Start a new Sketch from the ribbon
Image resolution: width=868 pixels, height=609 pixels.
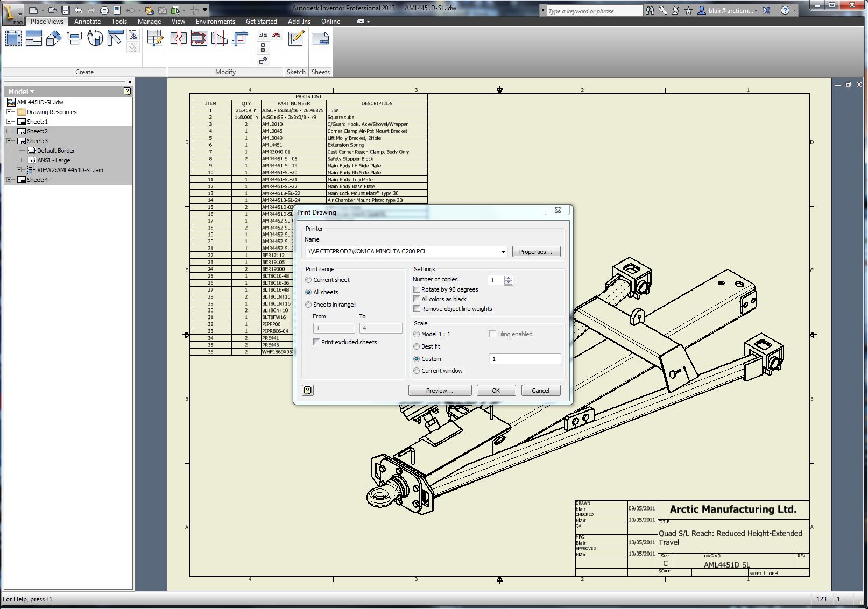(x=295, y=39)
